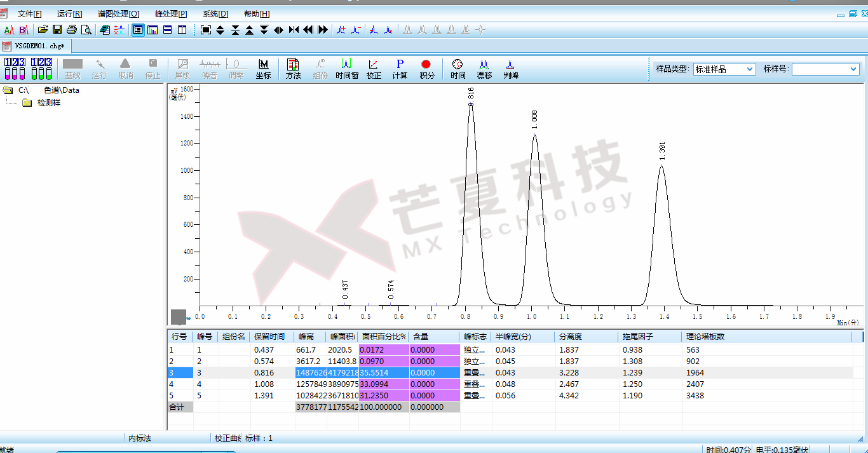
Task: Toggle the colored chart layout view button
Action: 153,29
